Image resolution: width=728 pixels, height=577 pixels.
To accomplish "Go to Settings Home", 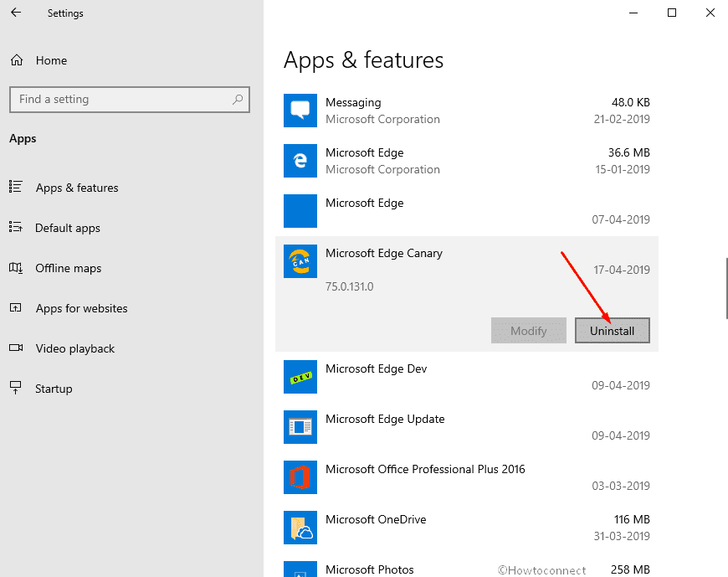I will tap(52, 60).
